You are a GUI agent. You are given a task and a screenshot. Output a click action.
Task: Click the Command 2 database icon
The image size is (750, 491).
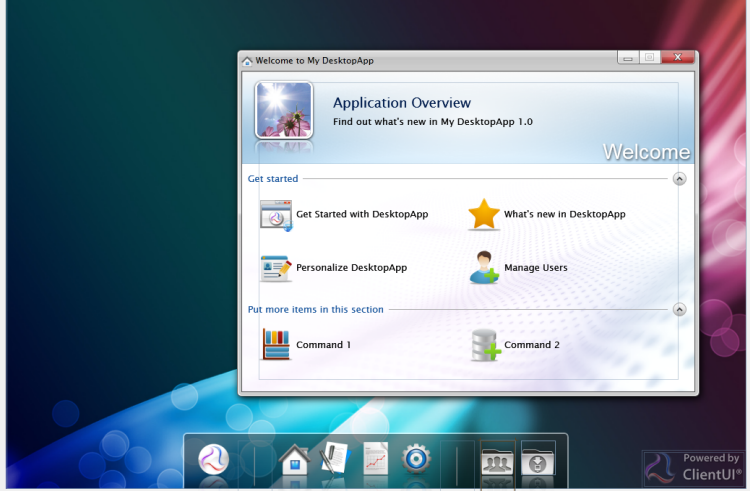pyautogui.click(x=485, y=345)
